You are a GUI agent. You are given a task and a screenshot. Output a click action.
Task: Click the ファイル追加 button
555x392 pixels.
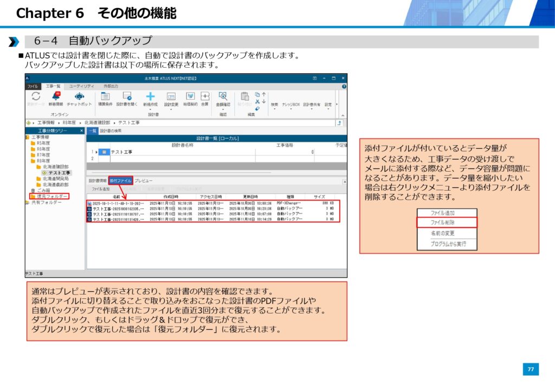[x=101, y=189]
